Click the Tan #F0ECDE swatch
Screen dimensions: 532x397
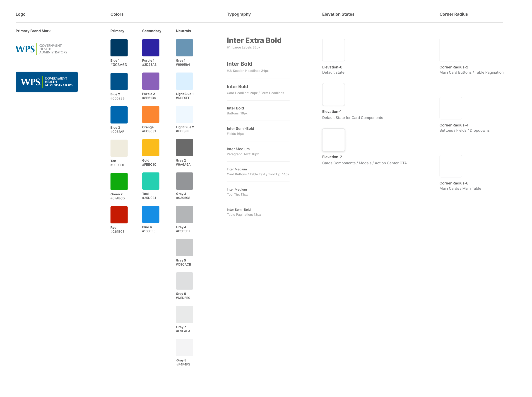pyautogui.click(x=119, y=148)
